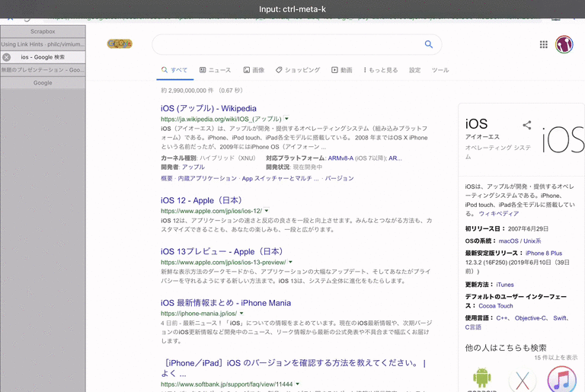The width and height of the screenshot is (585, 392).
Task: Open the 設定 menu
Action: point(415,70)
